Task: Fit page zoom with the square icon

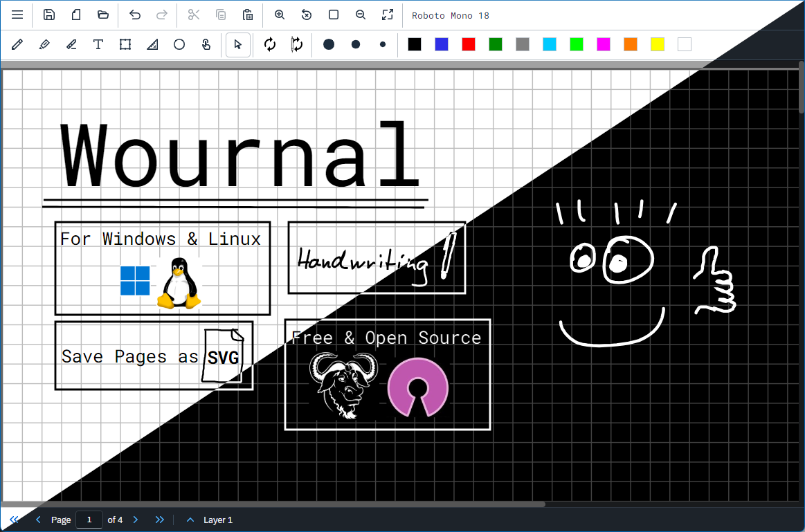Action: [x=333, y=15]
